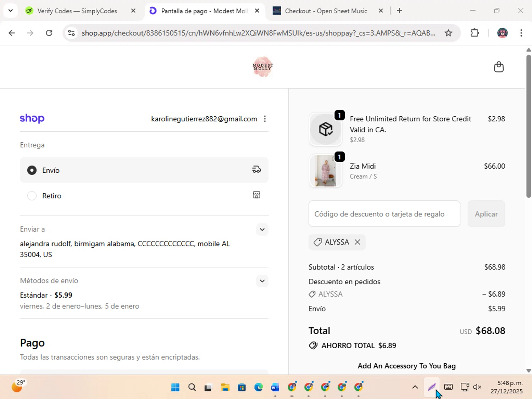
Task: Go back to the previous page
Action: (12, 33)
